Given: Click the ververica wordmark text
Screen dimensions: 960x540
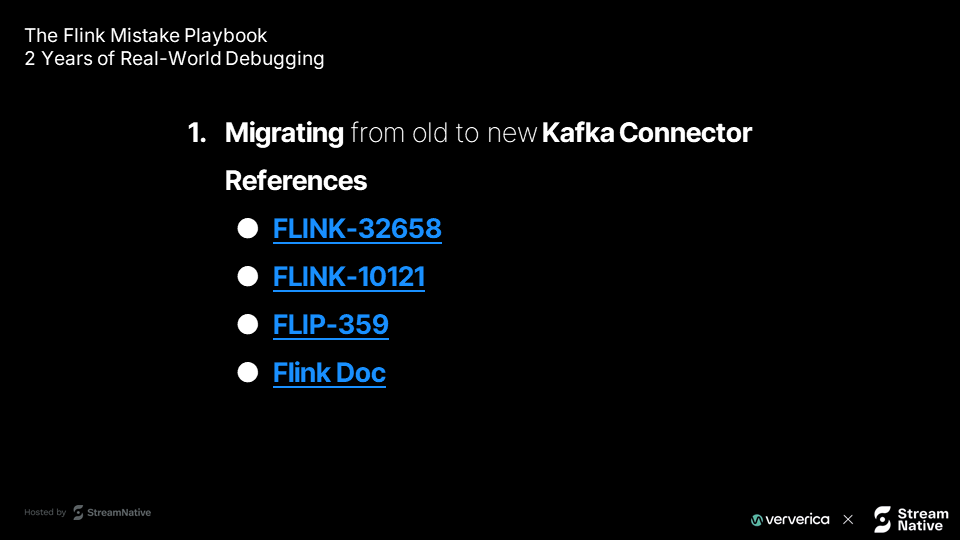Looking at the screenshot, I should coord(797,520).
